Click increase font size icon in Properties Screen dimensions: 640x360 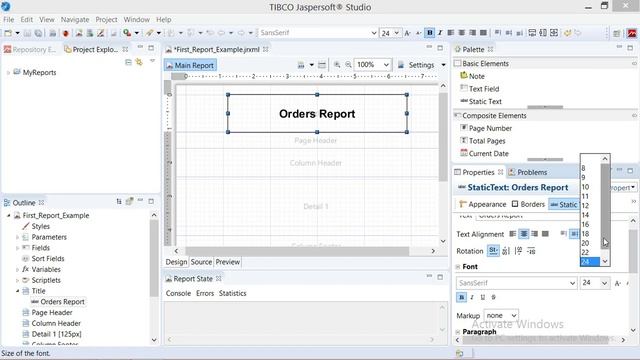coord(618,283)
